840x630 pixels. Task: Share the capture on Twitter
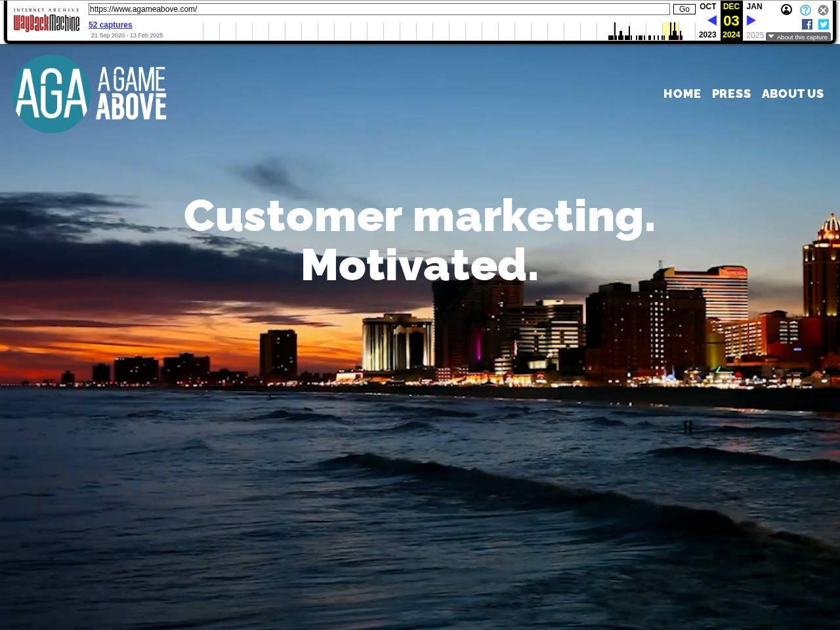click(x=824, y=24)
